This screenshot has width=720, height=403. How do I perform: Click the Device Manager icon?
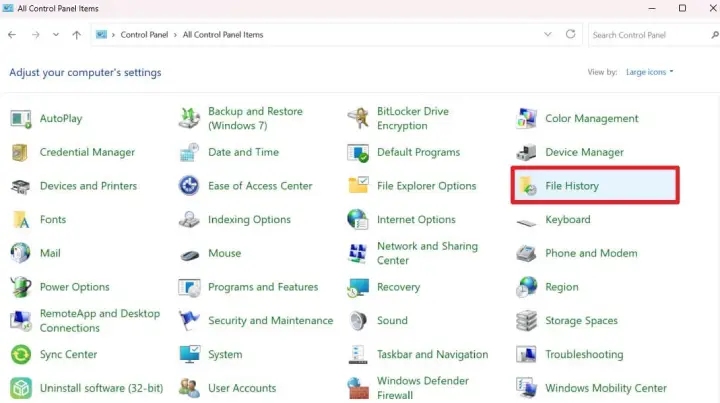[526, 152]
